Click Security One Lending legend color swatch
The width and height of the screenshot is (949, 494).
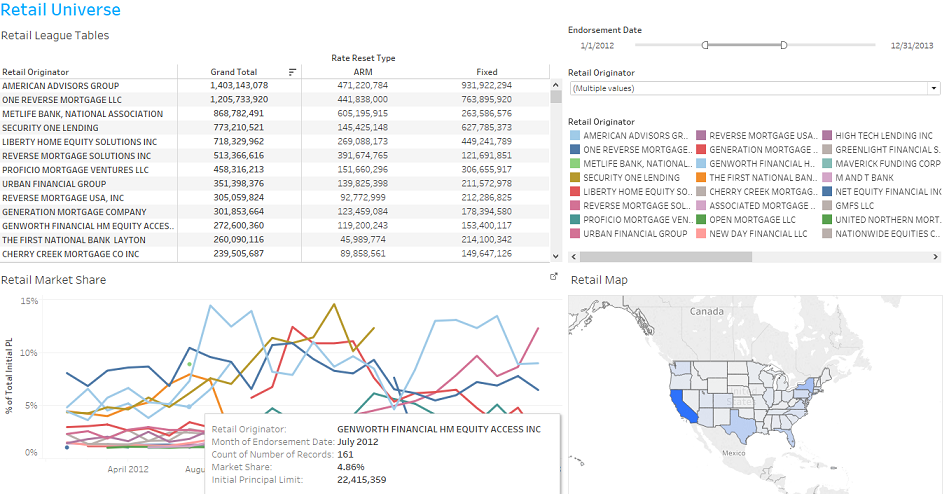click(x=574, y=177)
